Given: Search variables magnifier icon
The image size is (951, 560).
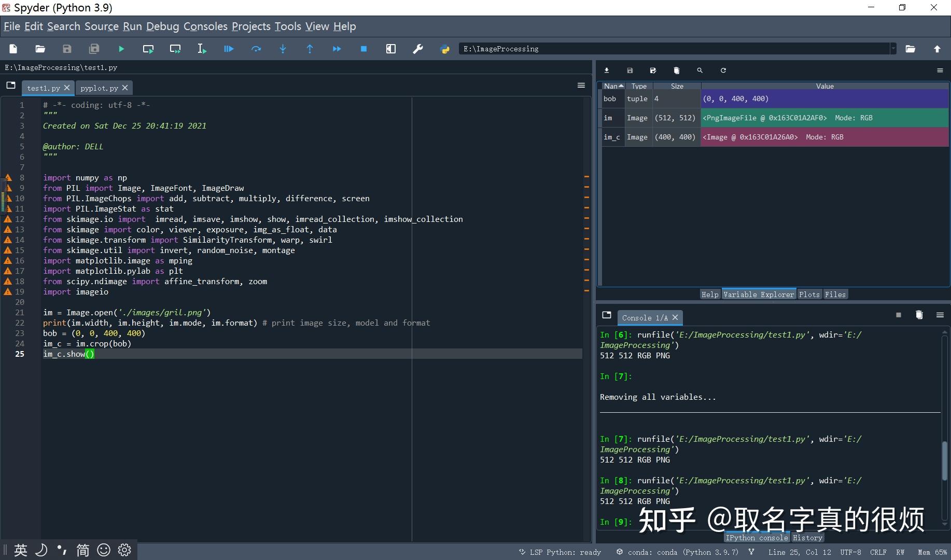Looking at the screenshot, I should tap(700, 71).
